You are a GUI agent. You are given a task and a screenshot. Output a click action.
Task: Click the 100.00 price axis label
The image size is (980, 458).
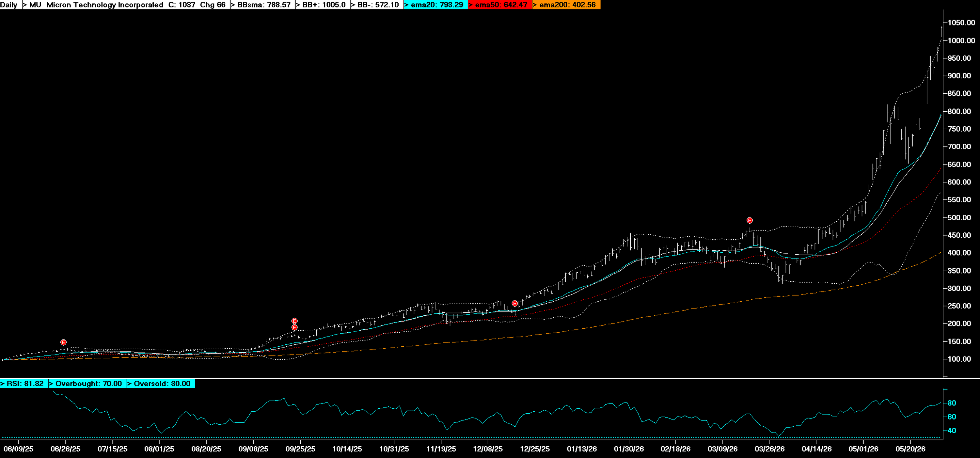960,359
